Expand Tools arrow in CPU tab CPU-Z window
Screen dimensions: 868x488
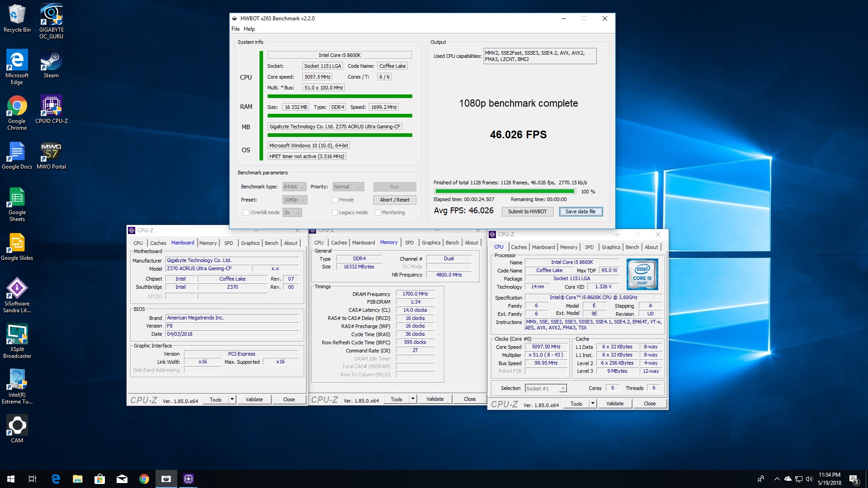coord(593,404)
